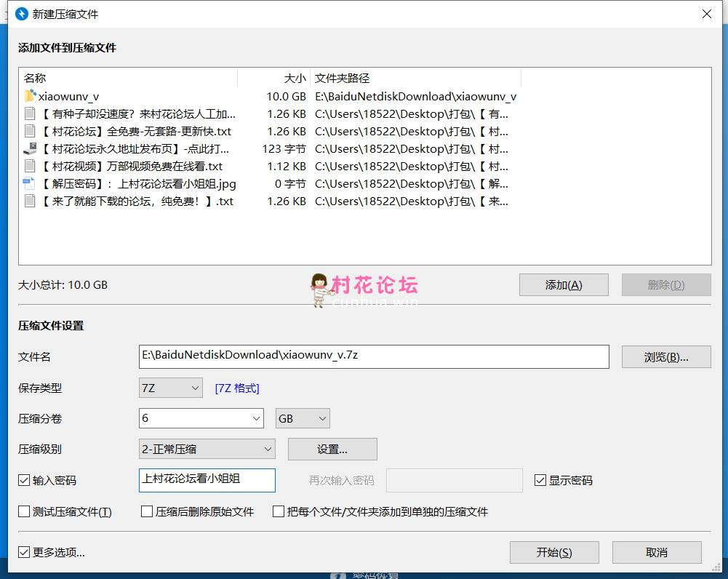Click the 取消 button
Viewport: 728px width, 579px height.
[x=657, y=552]
